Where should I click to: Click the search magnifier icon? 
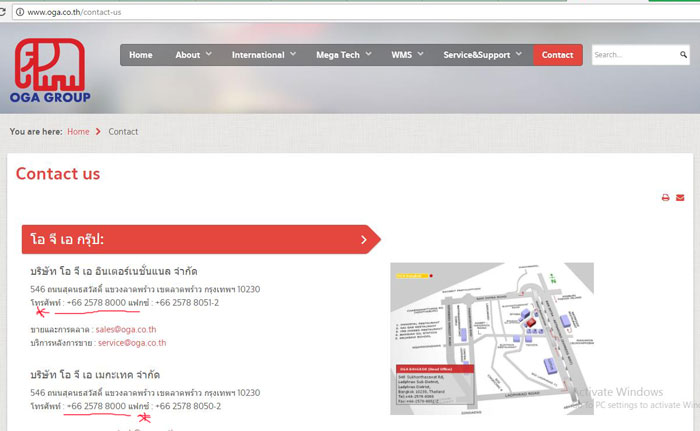pos(684,55)
